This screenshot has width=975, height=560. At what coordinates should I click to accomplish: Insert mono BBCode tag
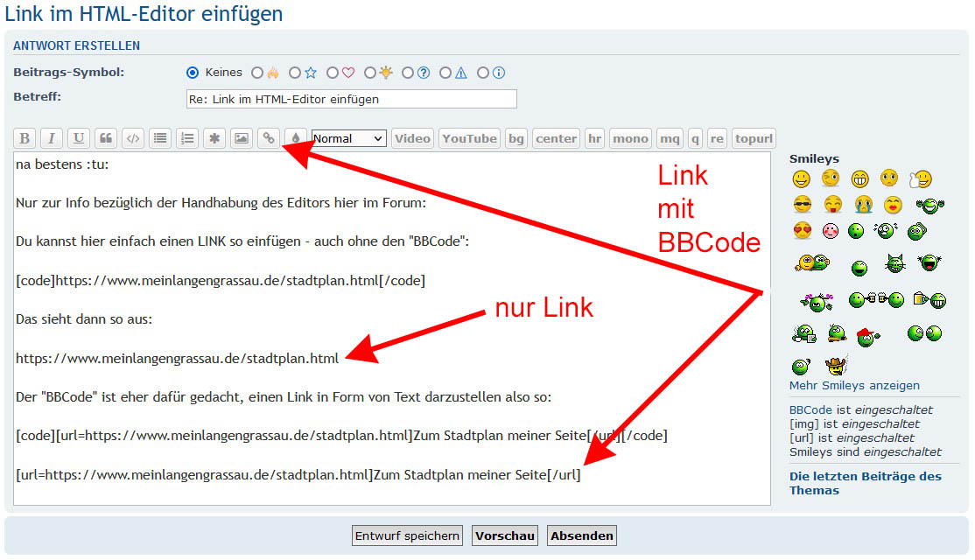(x=630, y=138)
